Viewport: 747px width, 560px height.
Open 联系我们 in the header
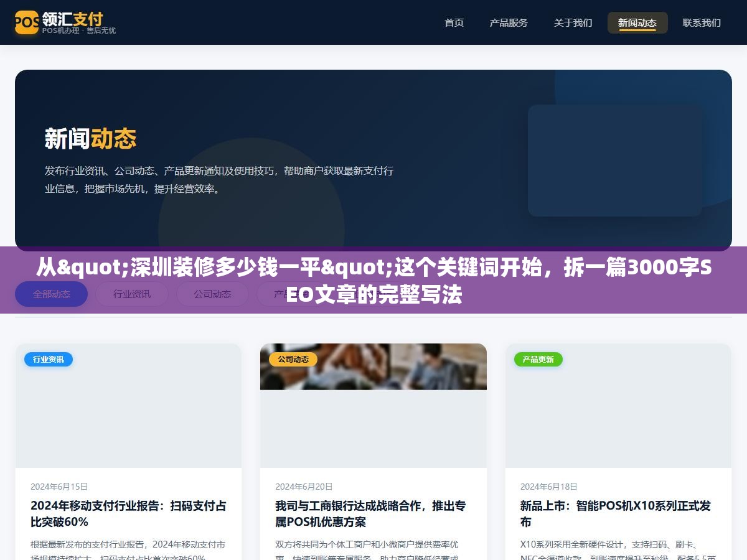(x=702, y=23)
